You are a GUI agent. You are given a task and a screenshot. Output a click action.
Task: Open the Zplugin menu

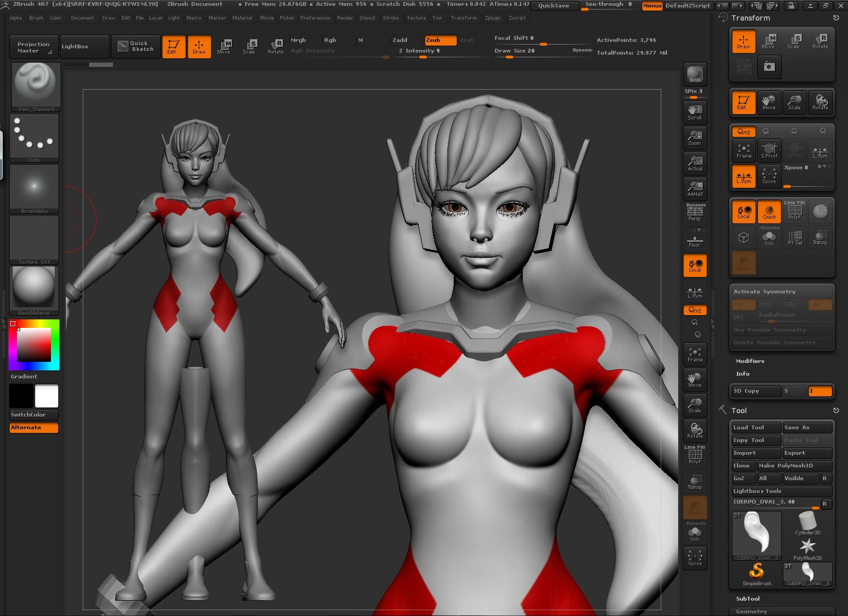pyautogui.click(x=492, y=18)
